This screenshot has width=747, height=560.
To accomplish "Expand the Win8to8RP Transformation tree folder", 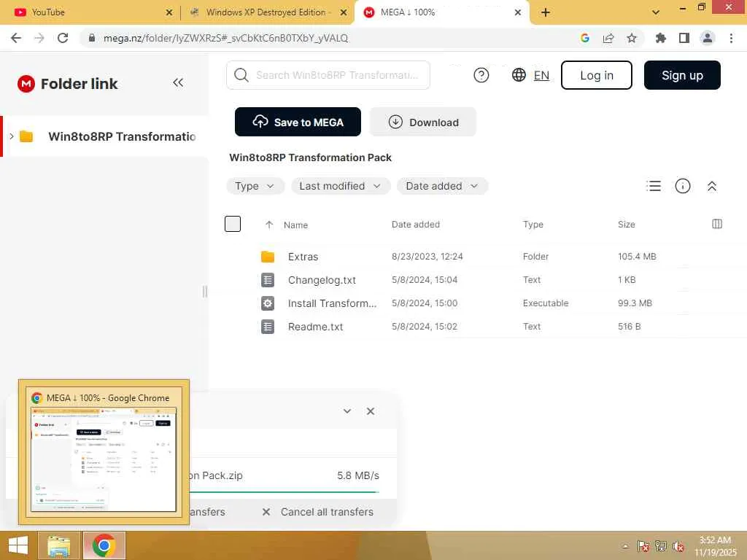I will (12, 136).
